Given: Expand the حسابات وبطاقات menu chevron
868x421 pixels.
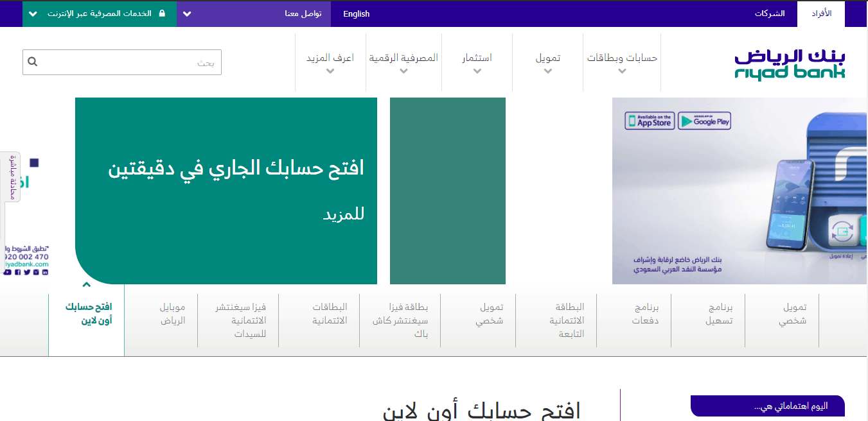Looking at the screenshot, I should click(x=622, y=71).
